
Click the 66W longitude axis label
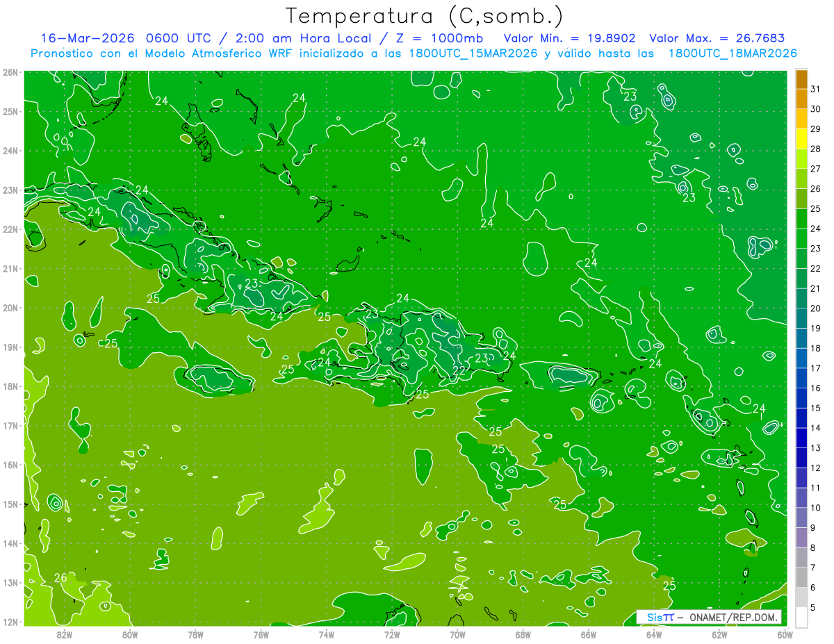pos(589,634)
